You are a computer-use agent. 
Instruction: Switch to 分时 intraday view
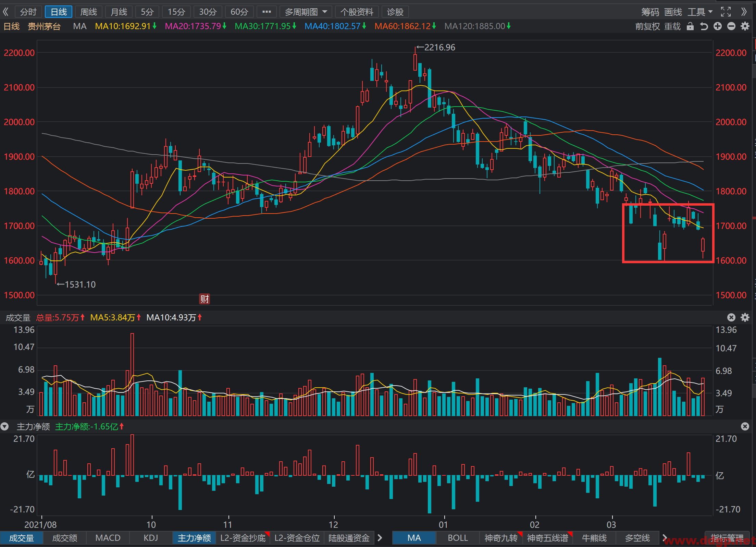pyautogui.click(x=28, y=12)
